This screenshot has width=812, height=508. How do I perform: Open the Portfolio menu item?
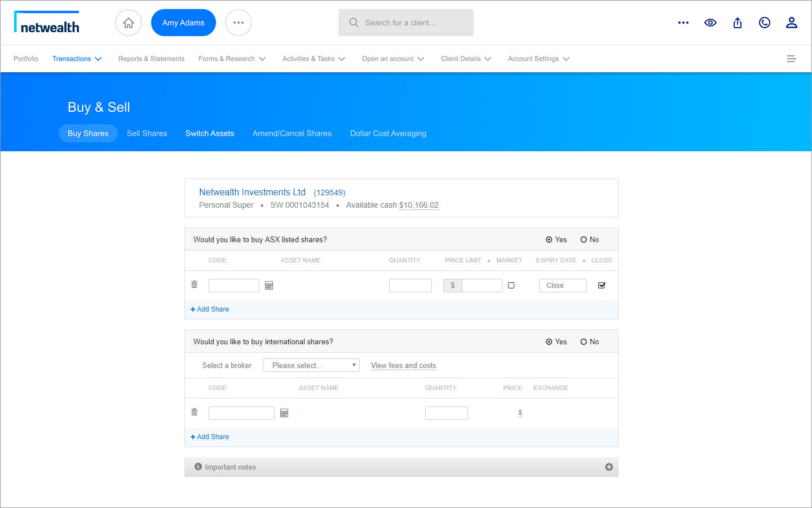26,59
